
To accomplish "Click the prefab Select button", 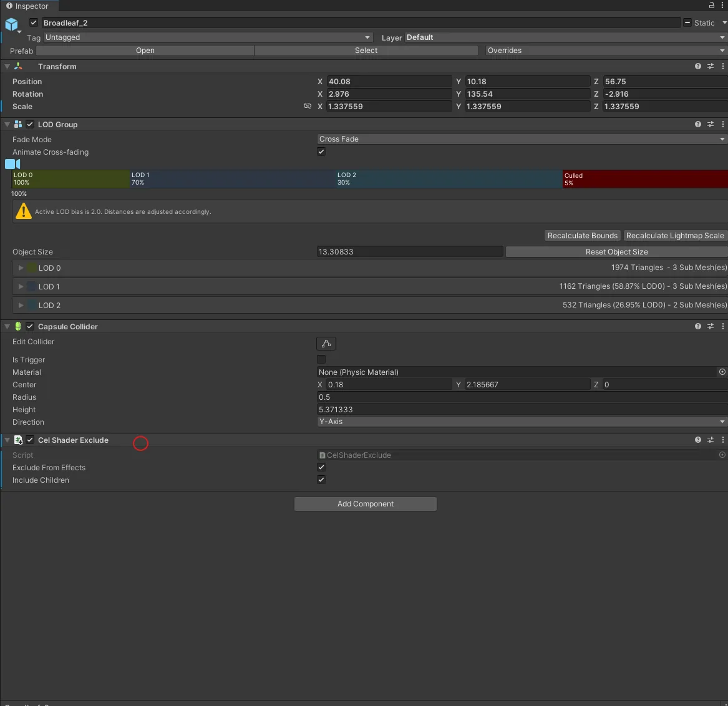I will (366, 51).
